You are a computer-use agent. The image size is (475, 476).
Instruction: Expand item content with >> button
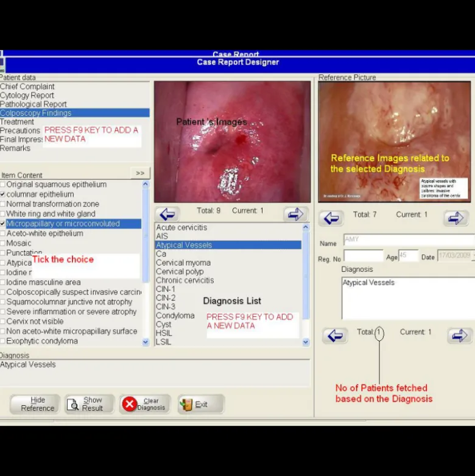pos(140,173)
